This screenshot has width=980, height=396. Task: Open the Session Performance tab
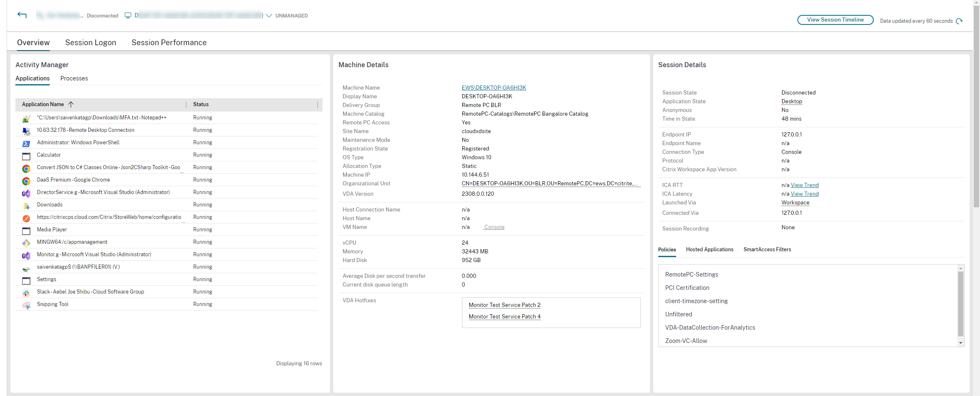click(169, 43)
